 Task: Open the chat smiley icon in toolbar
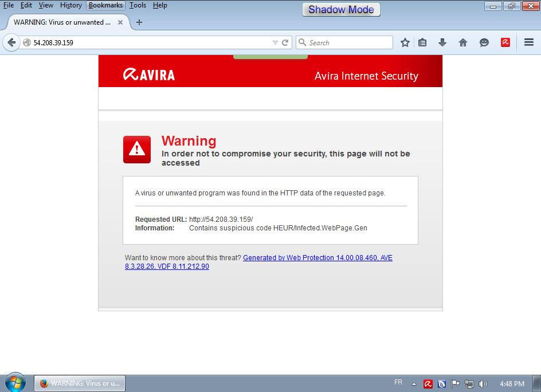484,43
